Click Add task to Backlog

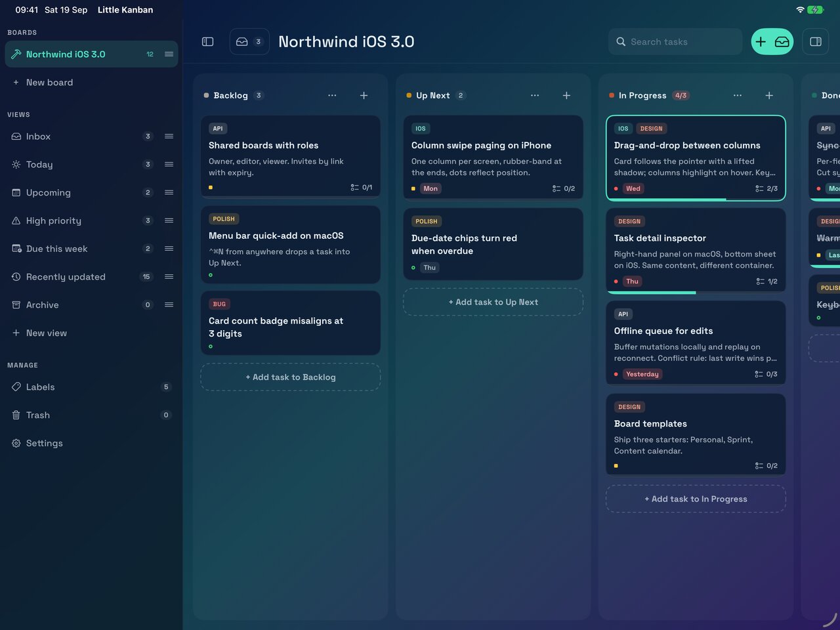[x=291, y=377]
